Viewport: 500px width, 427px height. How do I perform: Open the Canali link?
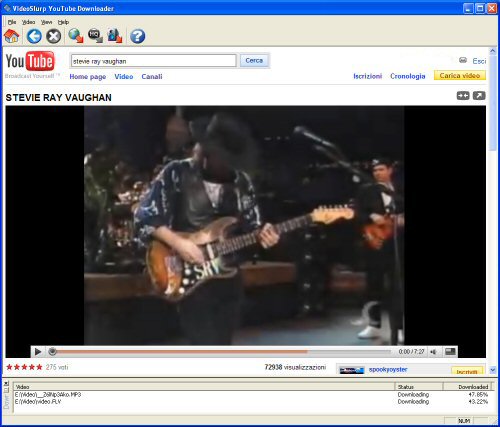coord(152,77)
